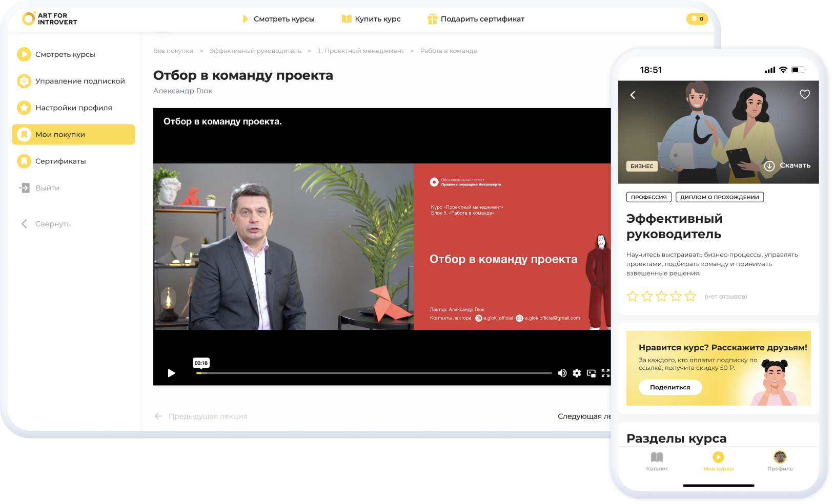
Task: Add course to favorites with heart icon
Action: (804, 94)
